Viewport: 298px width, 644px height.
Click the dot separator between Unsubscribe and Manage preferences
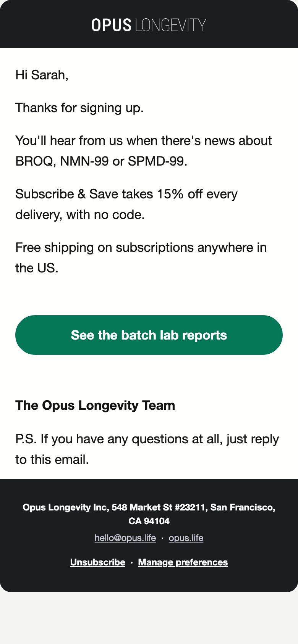131,563
